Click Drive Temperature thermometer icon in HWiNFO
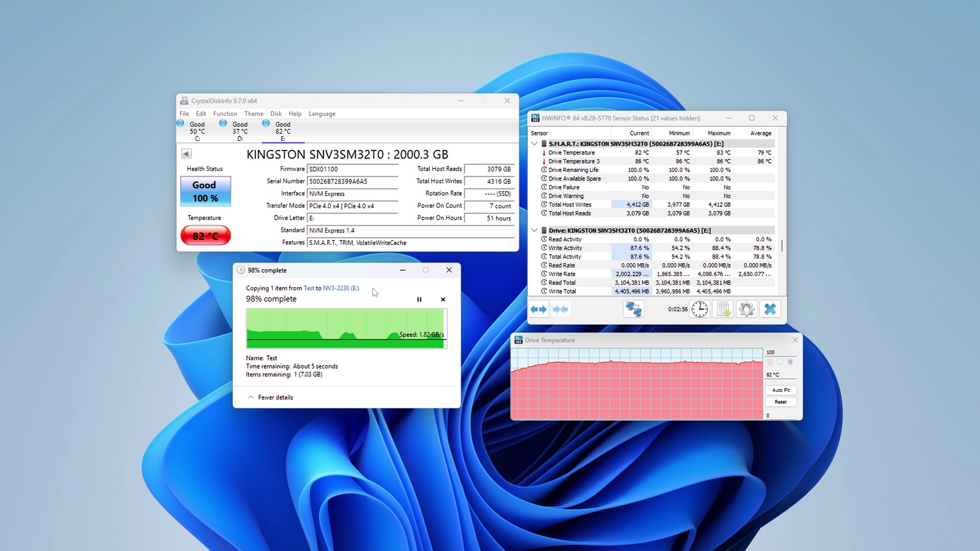 pyautogui.click(x=544, y=152)
